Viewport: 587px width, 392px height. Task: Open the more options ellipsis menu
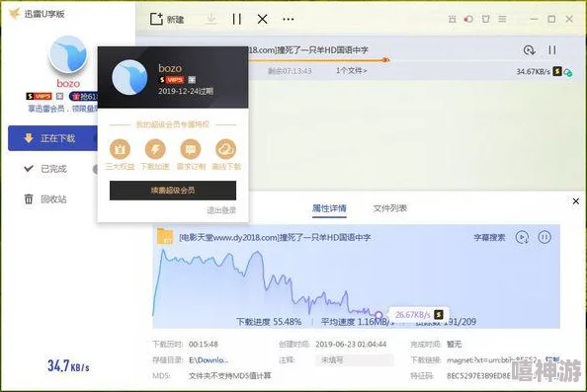pyautogui.click(x=288, y=19)
